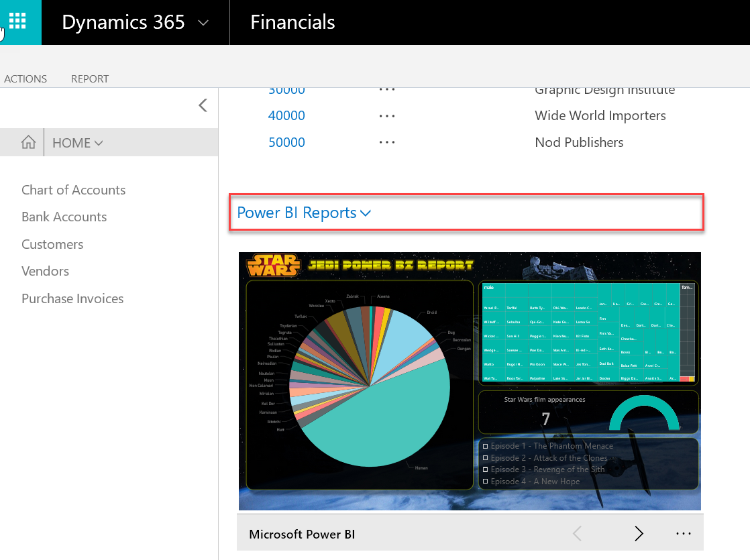The width and height of the screenshot is (750, 560).
Task: Click the Dynamics 365 title
Action: tap(123, 23)
